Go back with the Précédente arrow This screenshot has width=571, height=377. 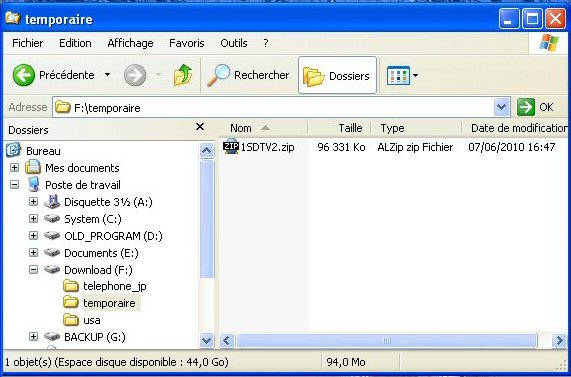[24, 75]
